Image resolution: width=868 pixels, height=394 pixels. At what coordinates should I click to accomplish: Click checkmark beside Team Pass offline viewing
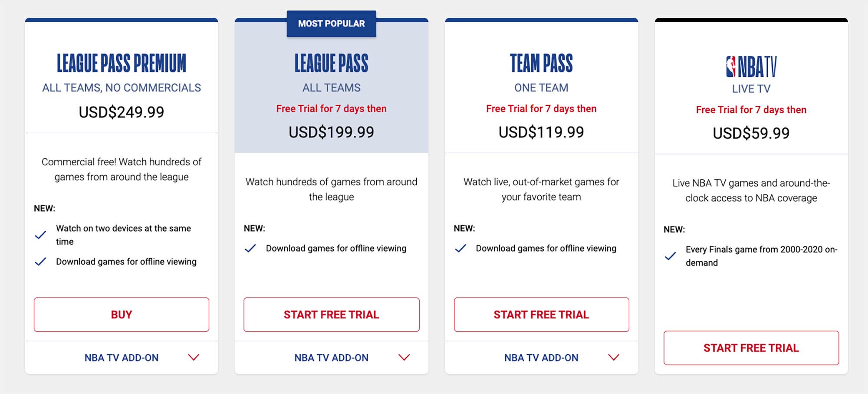click(460, 248)
